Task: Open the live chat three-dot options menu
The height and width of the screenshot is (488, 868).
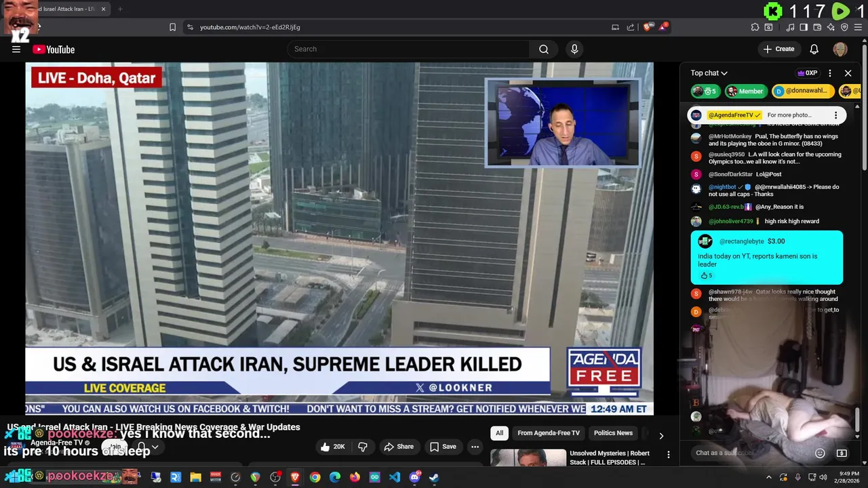Action: [x=830, y=73]
